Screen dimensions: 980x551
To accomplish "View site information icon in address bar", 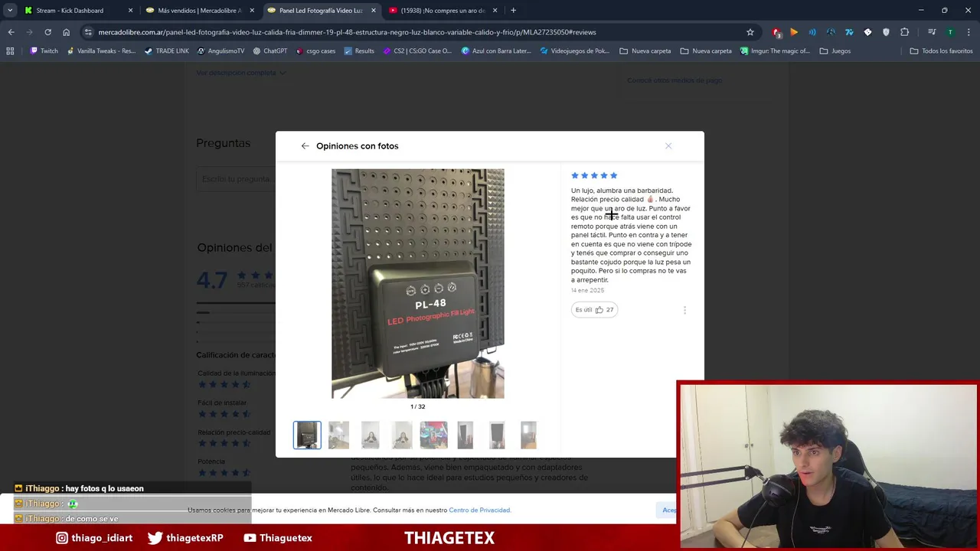I will coord(88,32).
